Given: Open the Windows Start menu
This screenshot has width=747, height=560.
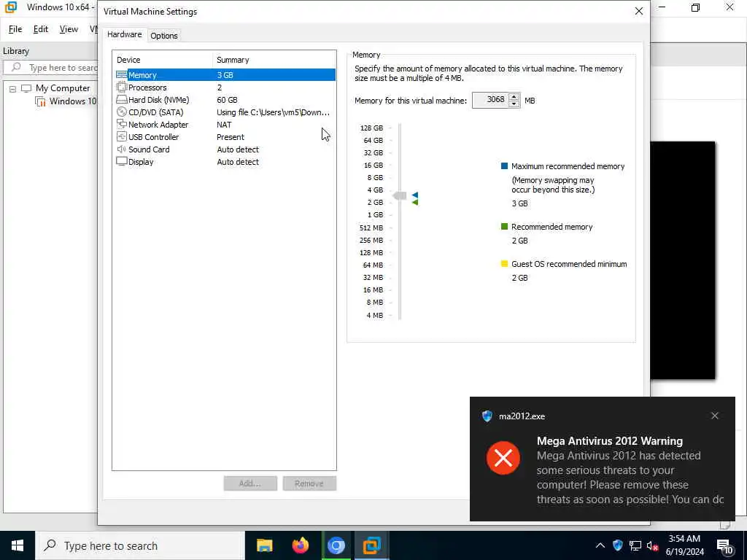Looking at the screenshot, I should click(18, 545).
